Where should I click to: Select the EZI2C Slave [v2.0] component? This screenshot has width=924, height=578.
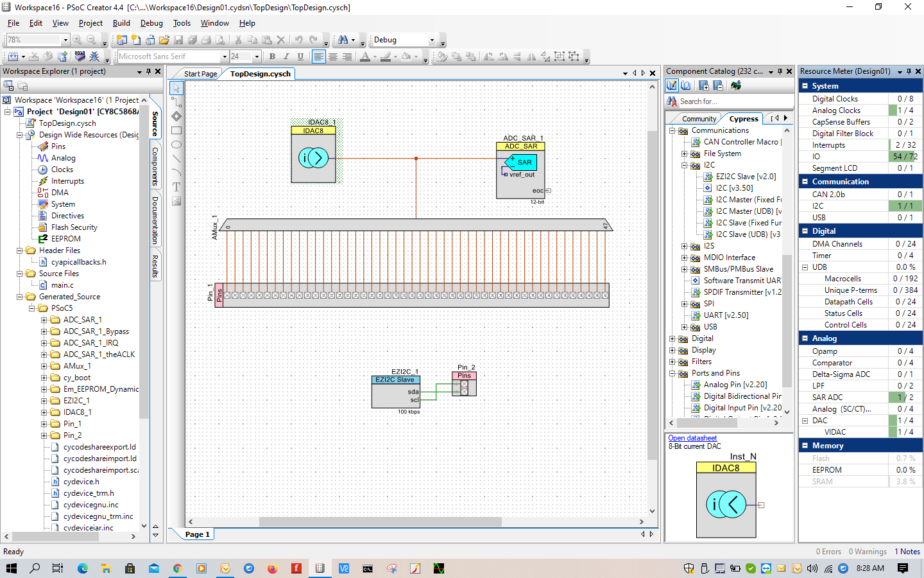pyautogui.click(x=746, y=177)
